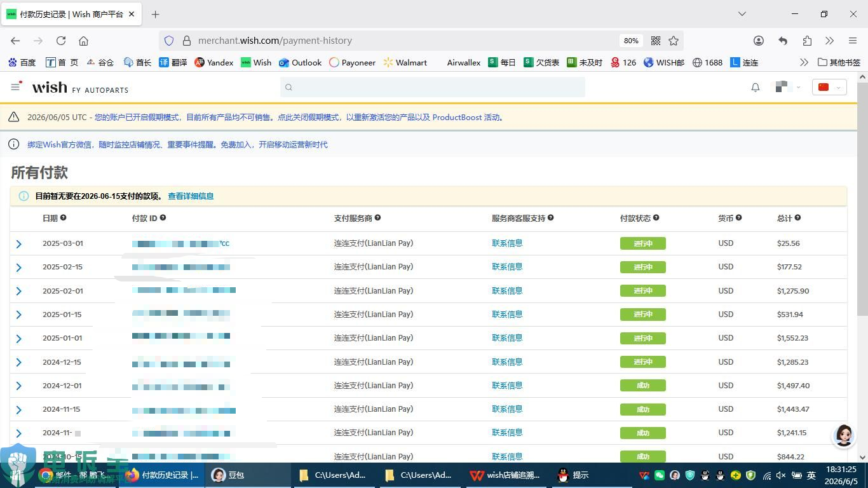
Task: Click the 货币 column help icon
Action: (738, 217)
